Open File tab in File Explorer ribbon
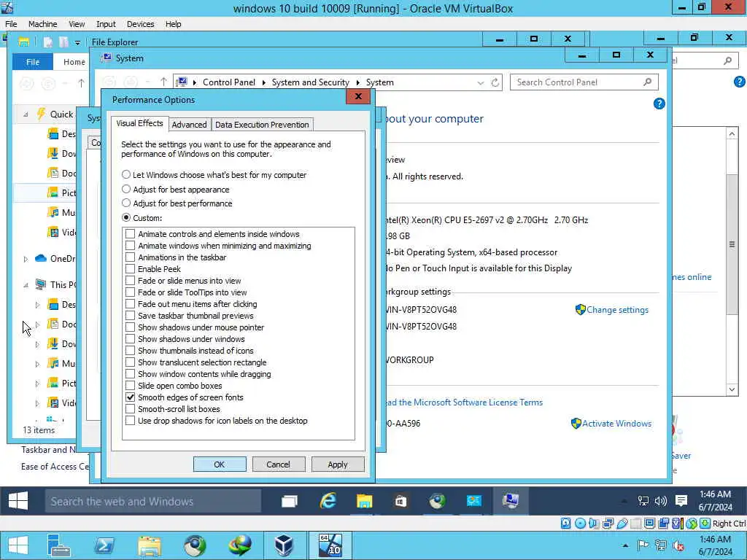Screen dimensions: 747x560 pyautogui.click(x=32, y=62)
